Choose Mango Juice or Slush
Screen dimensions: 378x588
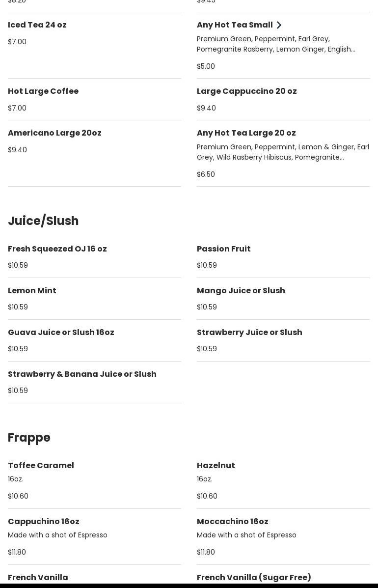pos(283,299)
